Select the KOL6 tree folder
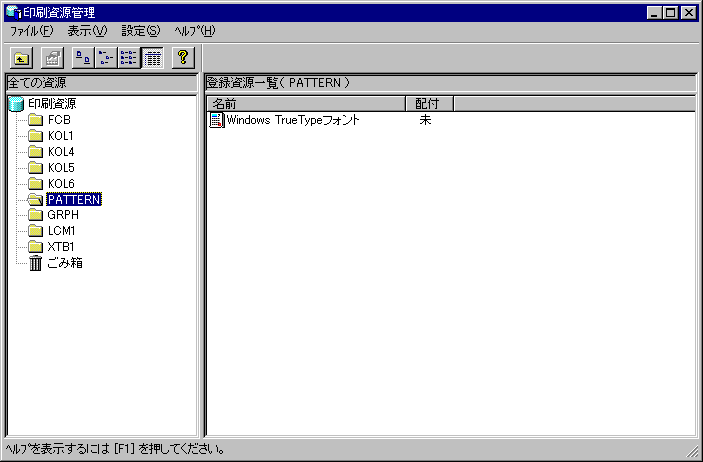Viewport: 703px width, 462px height. click(x=61, y=183)
